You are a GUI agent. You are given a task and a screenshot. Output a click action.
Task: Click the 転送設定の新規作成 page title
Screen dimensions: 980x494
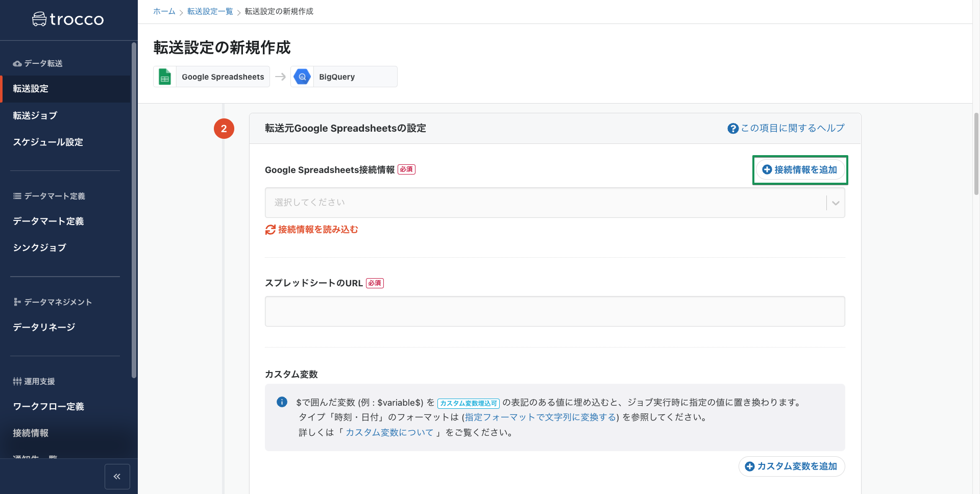[222, 48]
